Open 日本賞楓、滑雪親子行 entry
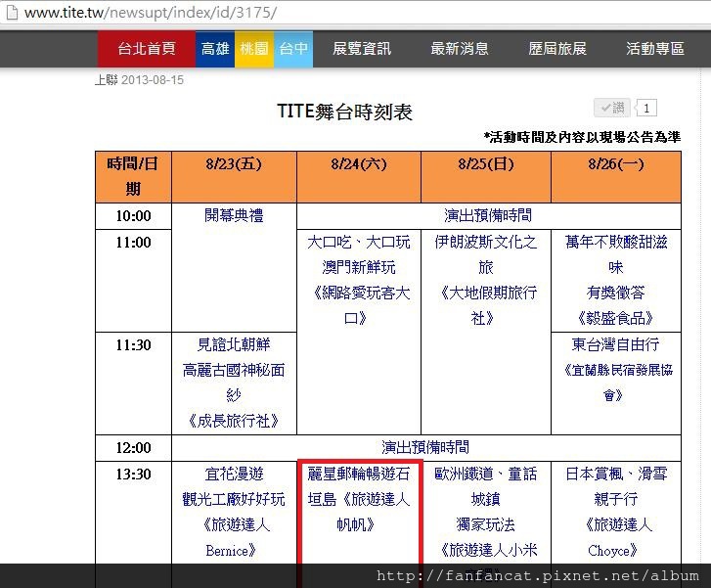Image resolution: width=711 pixels, height=588 pixels. pos(616,513)
